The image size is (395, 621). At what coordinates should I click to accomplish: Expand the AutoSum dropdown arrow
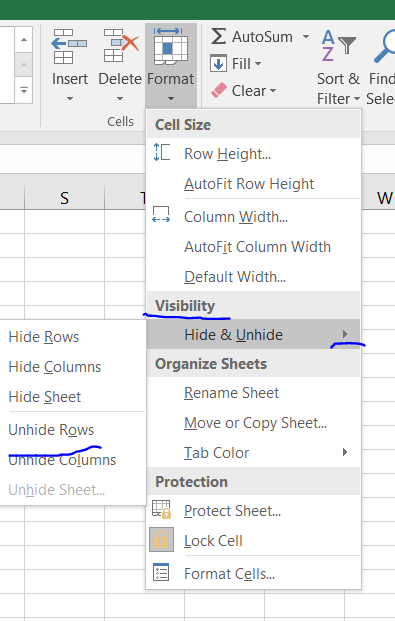point(306,37)
